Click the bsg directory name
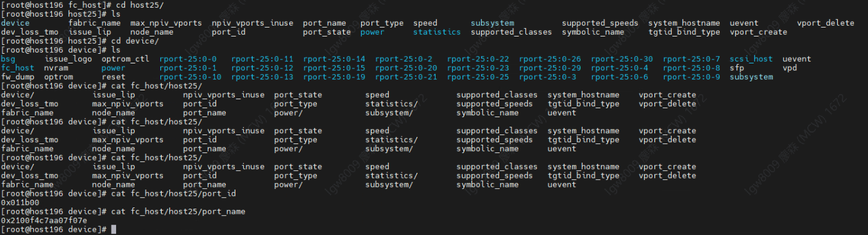 (8, 59)
